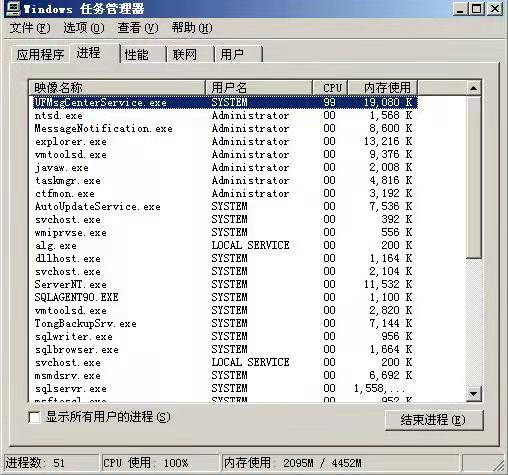
Task: Select the AutoUpdateService.exe process
Action: click(223, 206)
